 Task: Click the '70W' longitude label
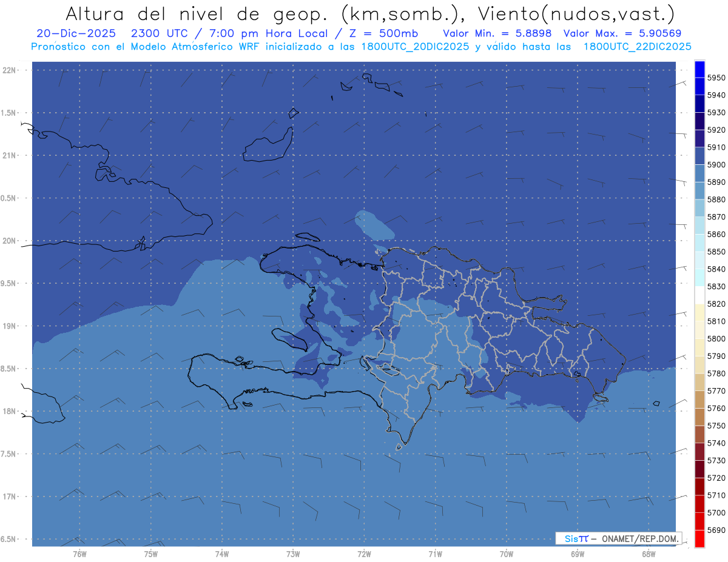coord(507,554)
